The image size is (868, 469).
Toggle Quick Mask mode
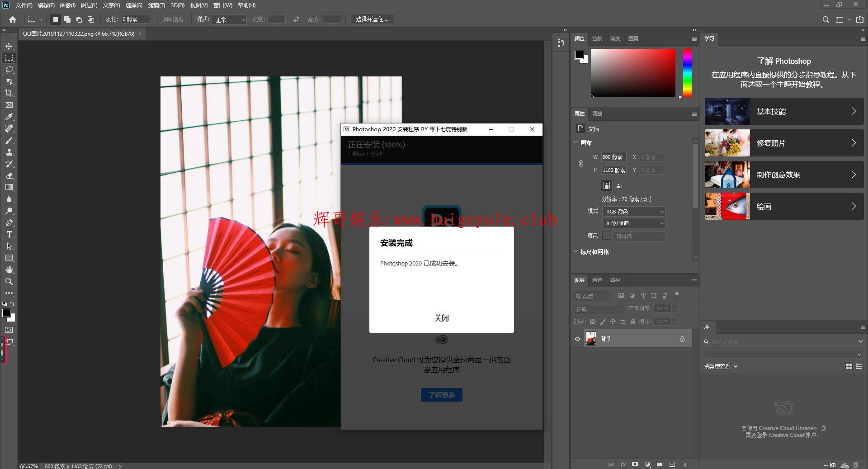(x=9, y=330)
